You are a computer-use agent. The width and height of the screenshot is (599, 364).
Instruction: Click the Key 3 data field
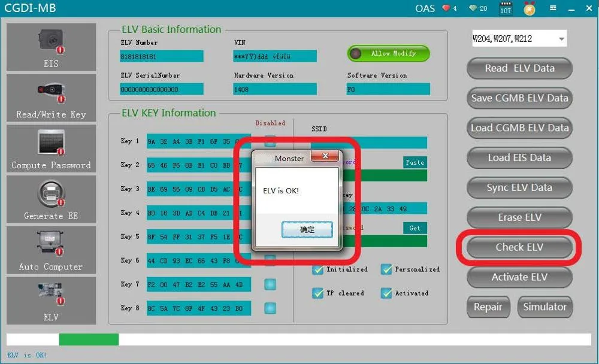point(199,189)
